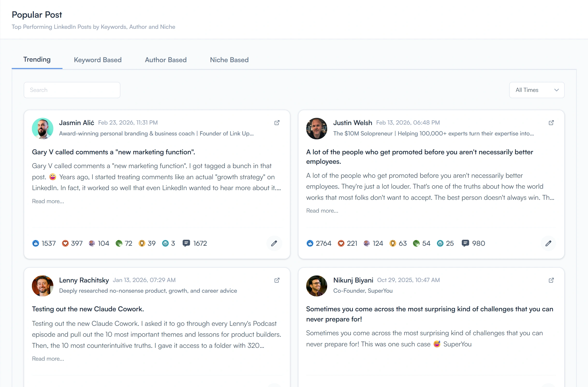Open Nikunj Biyani's profile picture
Viewport: 588px width, 387px height.
tap(316, 286)
